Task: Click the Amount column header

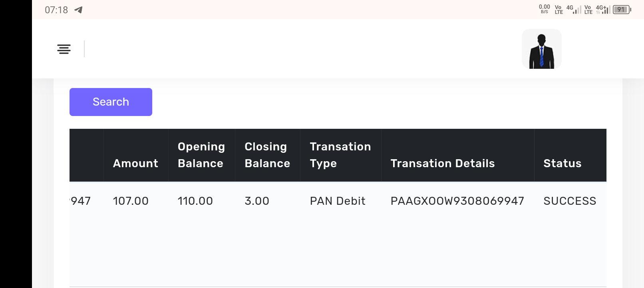Action: pos(135,163)
